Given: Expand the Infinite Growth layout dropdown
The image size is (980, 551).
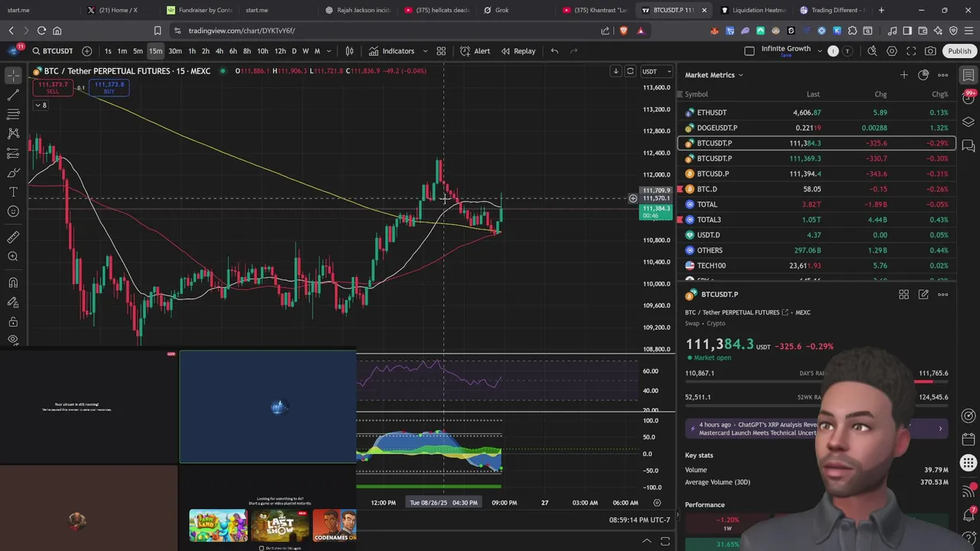Looking at the screenshot, I should (x=820, y=51).
